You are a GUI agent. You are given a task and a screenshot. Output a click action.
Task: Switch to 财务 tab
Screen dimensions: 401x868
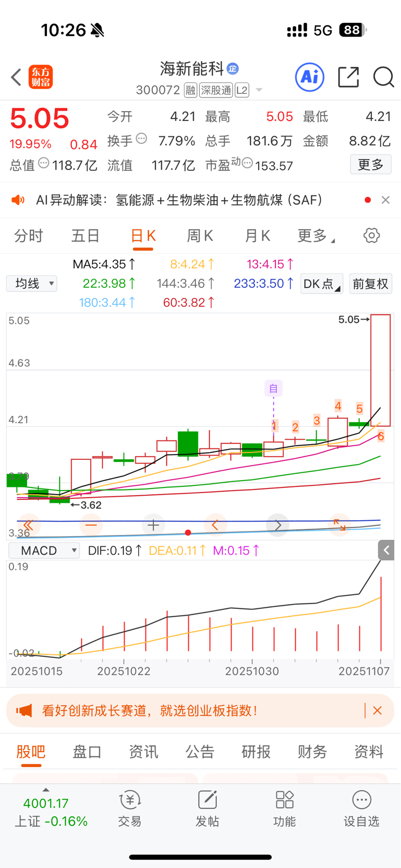[312, 752]
